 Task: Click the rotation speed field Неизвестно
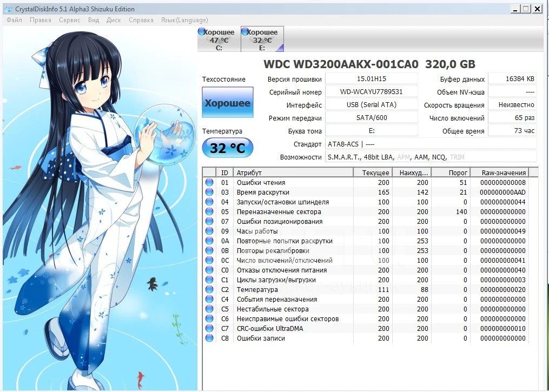click(513, 105)
